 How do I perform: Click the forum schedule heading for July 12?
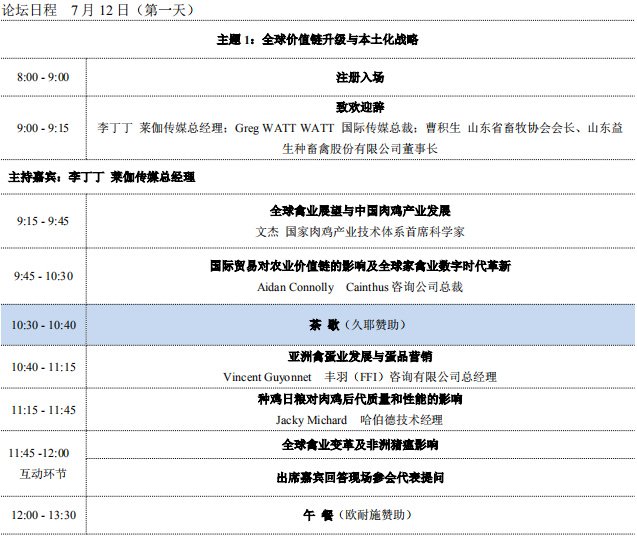point(98,11)
